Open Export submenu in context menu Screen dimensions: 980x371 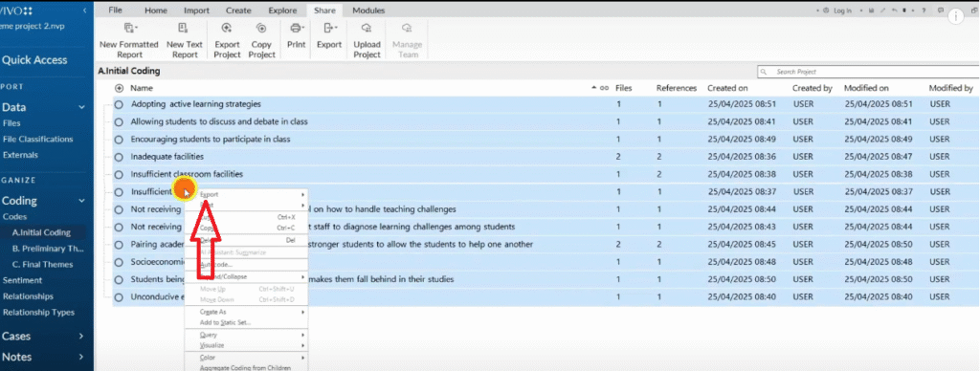(246, 194)
